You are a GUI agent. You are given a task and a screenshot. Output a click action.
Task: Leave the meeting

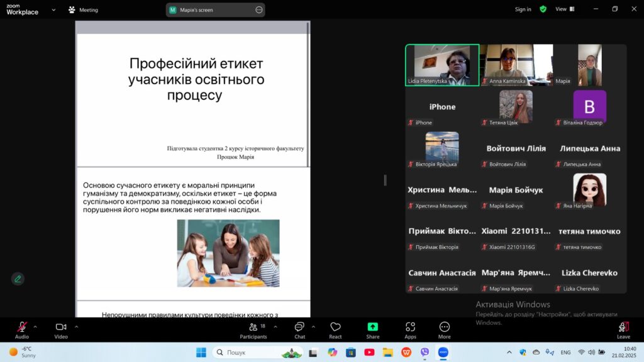click(623, 329)
